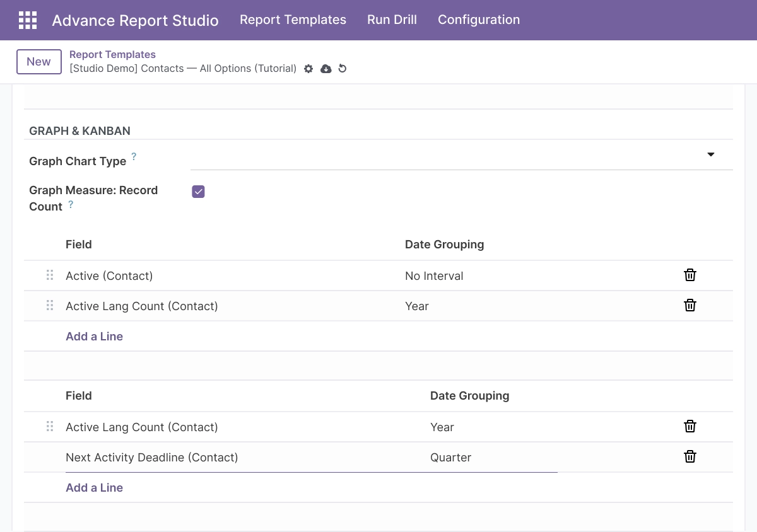Click Field column header in first table
The height and width of the screenshot is (532, 757).
tap(79, 245)
